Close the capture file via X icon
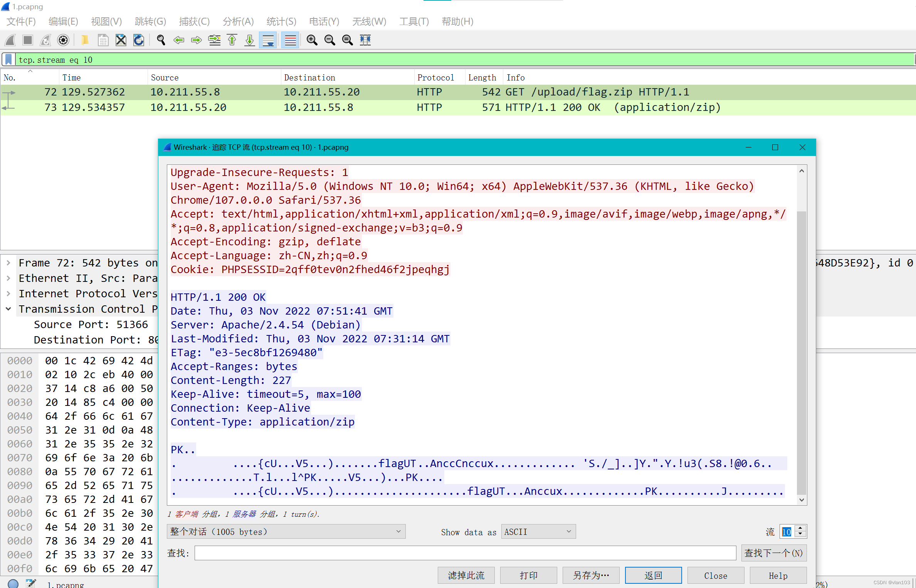 [x=121, y=40]
